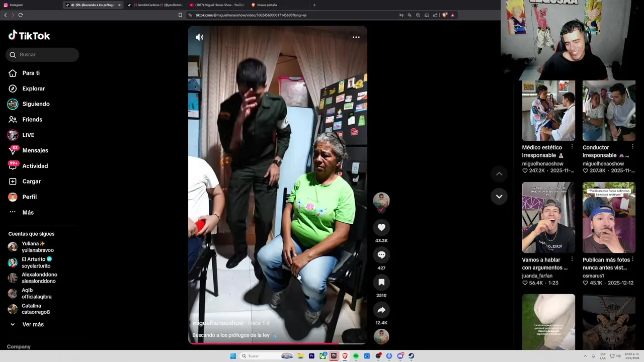Open Vamos a hablar con argumentos thumbnail
Viewport: 644px width, 362px height.
tap(548, 217)
